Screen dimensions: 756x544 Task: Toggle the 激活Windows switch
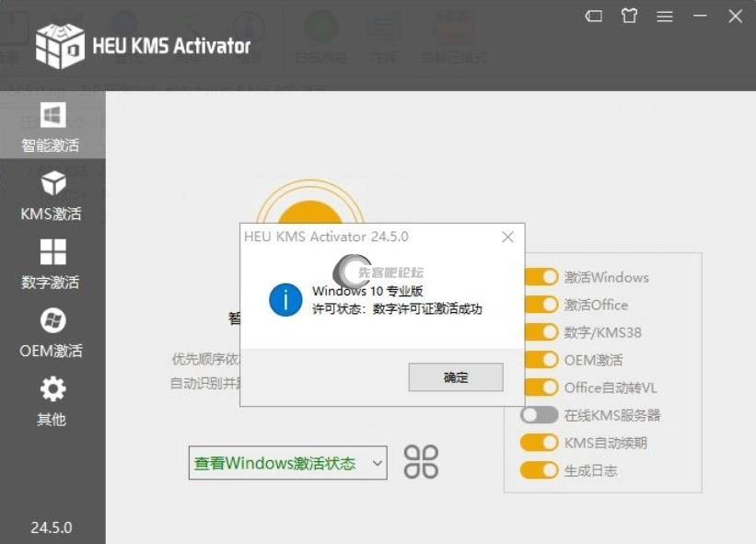(540, 277)
